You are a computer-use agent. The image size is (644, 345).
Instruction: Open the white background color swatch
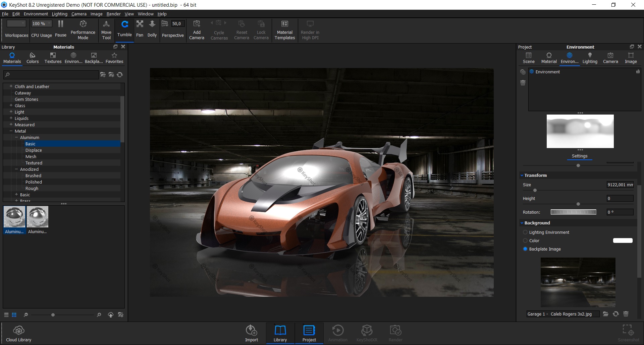(623, 240)
